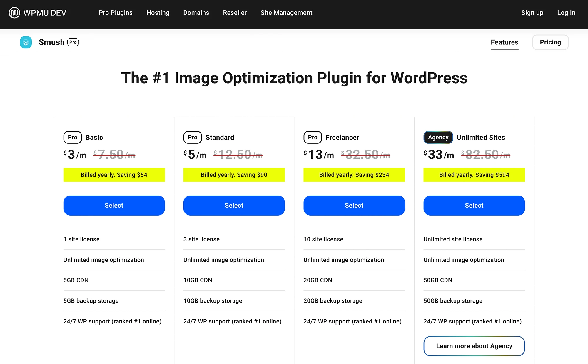Image resolution: width=588 pixels, height=364 pixels.
Task: Click the Pro badge icon on Basic plan
Action: click(x=71, y=137)
